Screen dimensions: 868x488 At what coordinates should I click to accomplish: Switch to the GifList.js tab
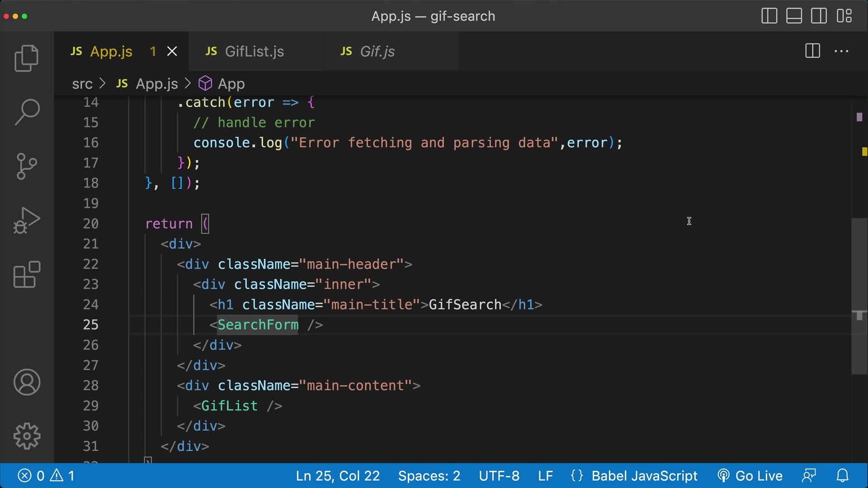click(255, 51)
